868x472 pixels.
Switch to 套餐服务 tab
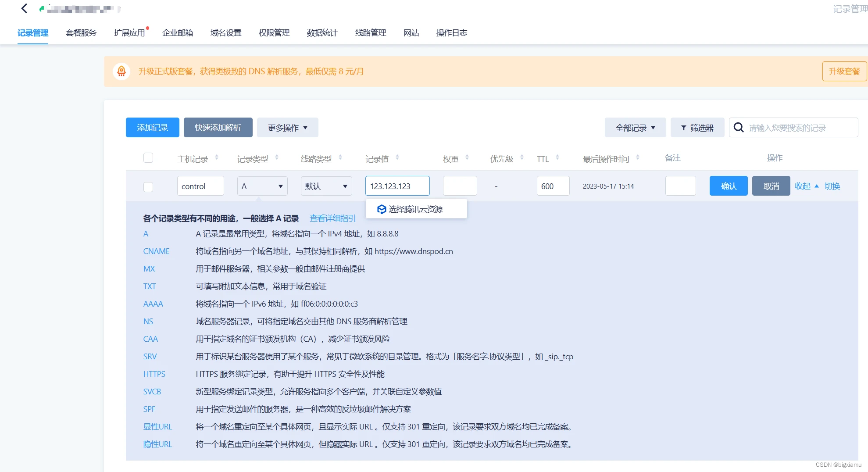click(81, 33)
